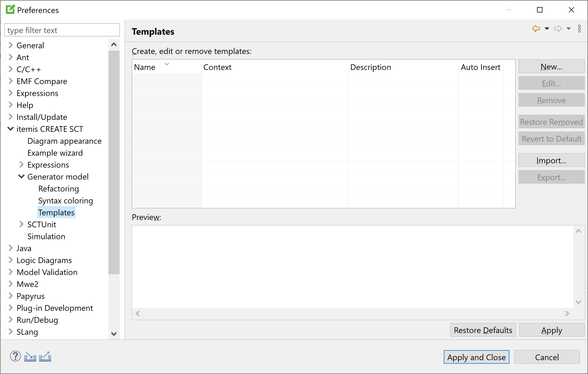Viewport: 588px width, 374px height.
Task: Click the preview scroll right arrow
Action: click(567, 314)
